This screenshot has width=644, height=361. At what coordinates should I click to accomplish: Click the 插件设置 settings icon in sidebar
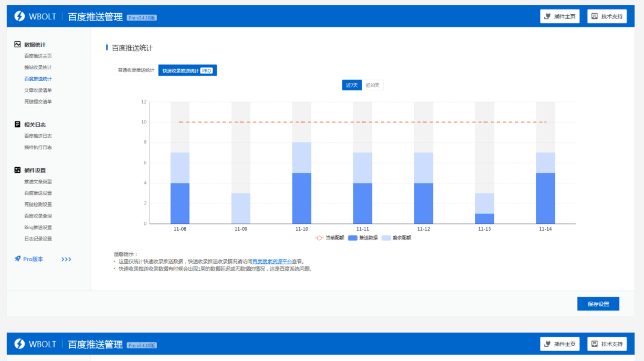17,170
